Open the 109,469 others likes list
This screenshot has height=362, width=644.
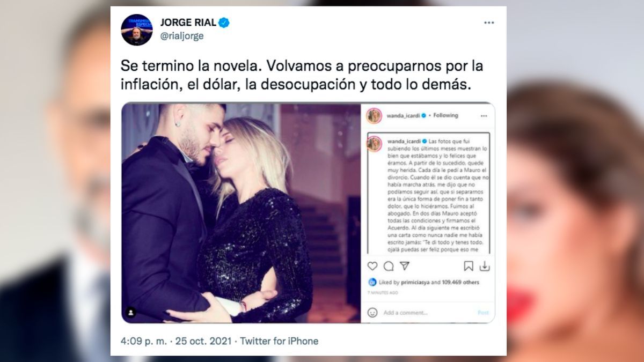pos(460,282)
